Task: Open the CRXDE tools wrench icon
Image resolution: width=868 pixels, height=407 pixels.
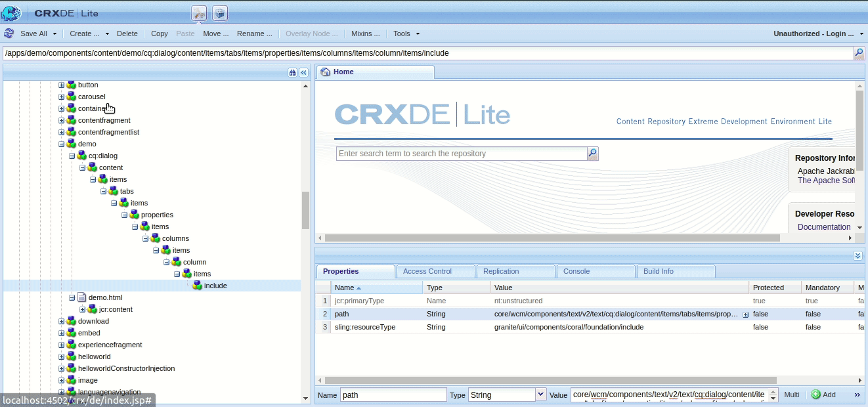Action: (x=199, y=13)
